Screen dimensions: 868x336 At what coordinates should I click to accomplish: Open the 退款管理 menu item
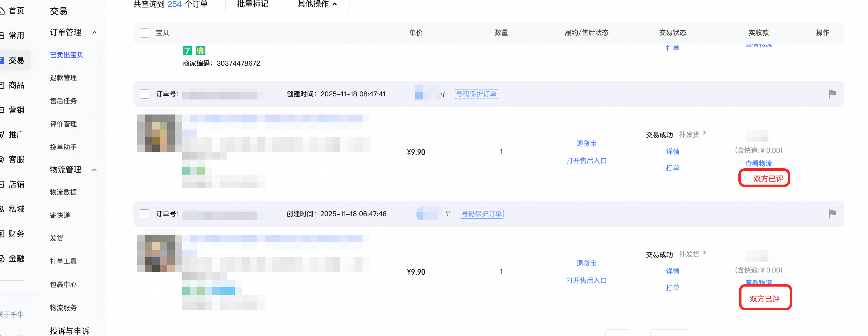pyautogui.click(x=63, y=78)
